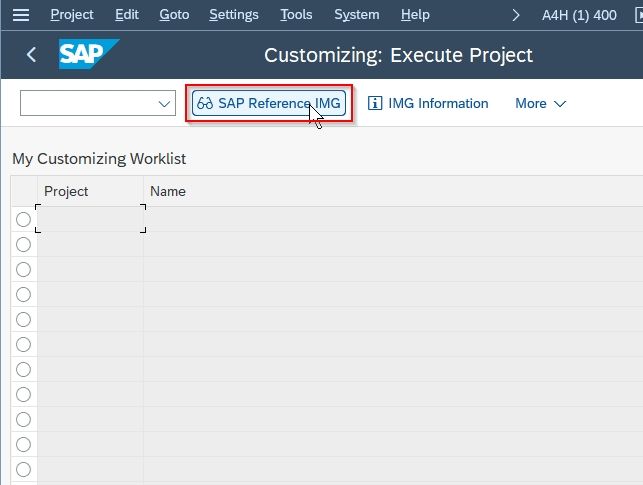Click the Project column header
This screenshot has width=643, height=485.
[90, 191]
